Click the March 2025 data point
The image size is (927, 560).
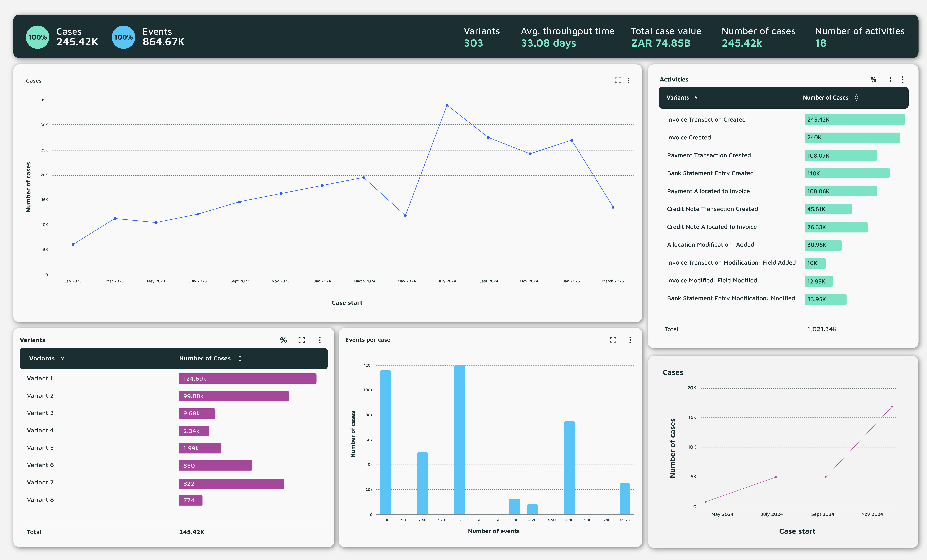tap(613, 207)
